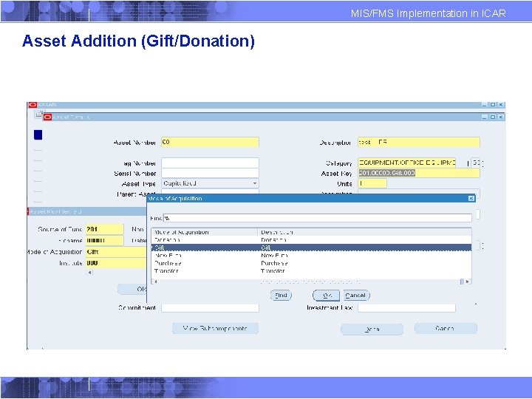
Task: Choose Purchase in Mode of Acquisition list
Action: pyautogui.click(x=311, y=263)
